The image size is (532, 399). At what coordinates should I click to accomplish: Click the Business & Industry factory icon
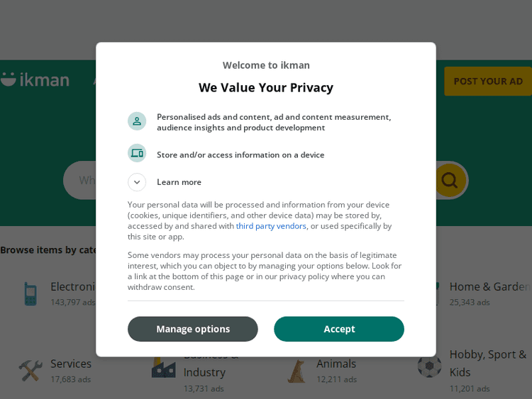[x=163, y=368]
